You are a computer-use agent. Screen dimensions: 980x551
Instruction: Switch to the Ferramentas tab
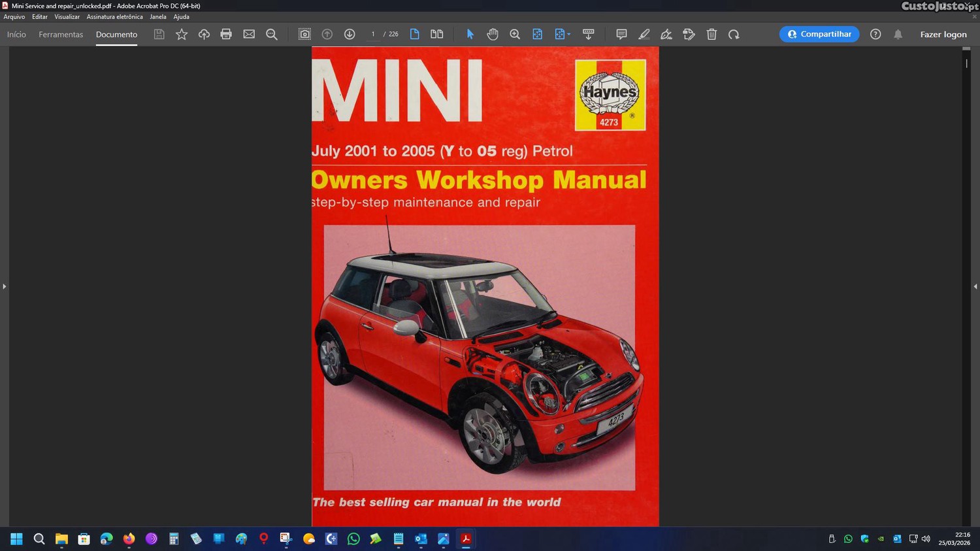point(61,35)
